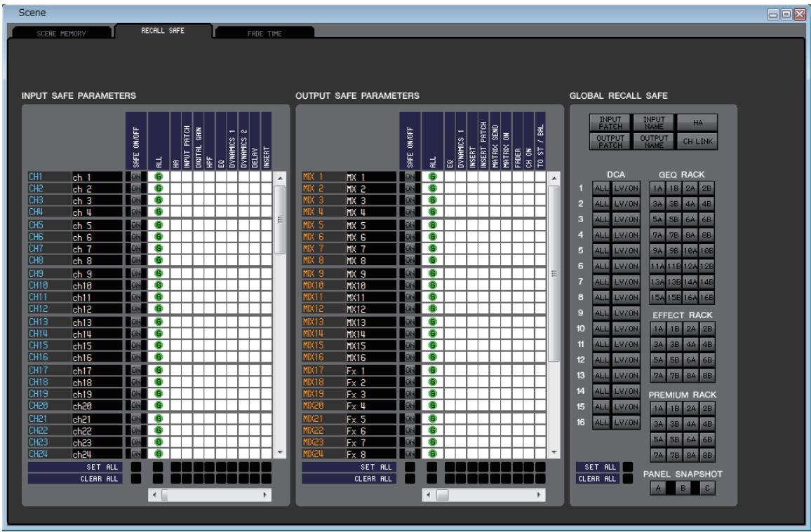
Task: Switch to the SCENE MEMORY tab
Action: (x=62, y=33)
